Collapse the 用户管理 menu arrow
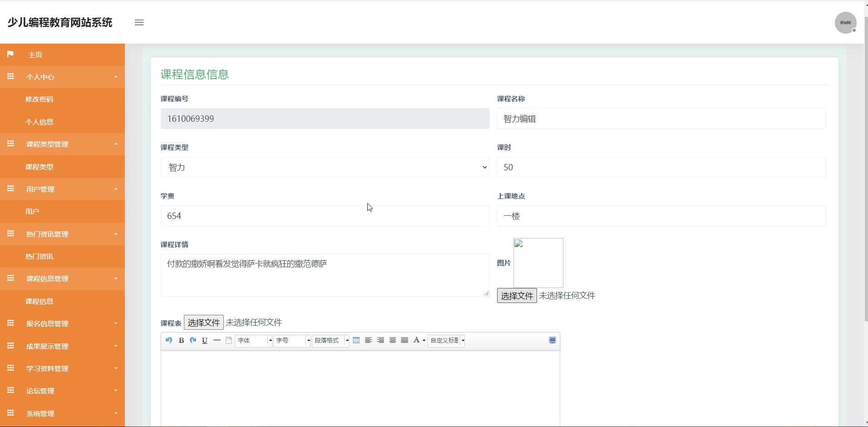 (x=116, y=189)
